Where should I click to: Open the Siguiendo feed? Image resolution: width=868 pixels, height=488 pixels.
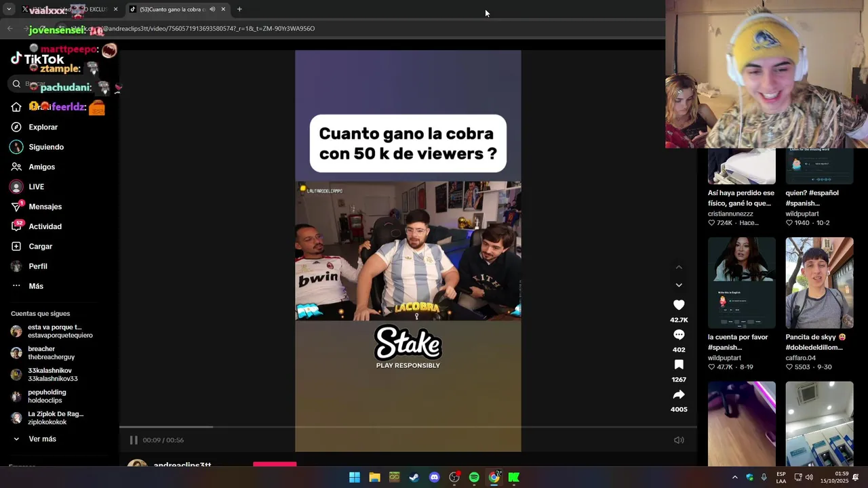[46, 147]
